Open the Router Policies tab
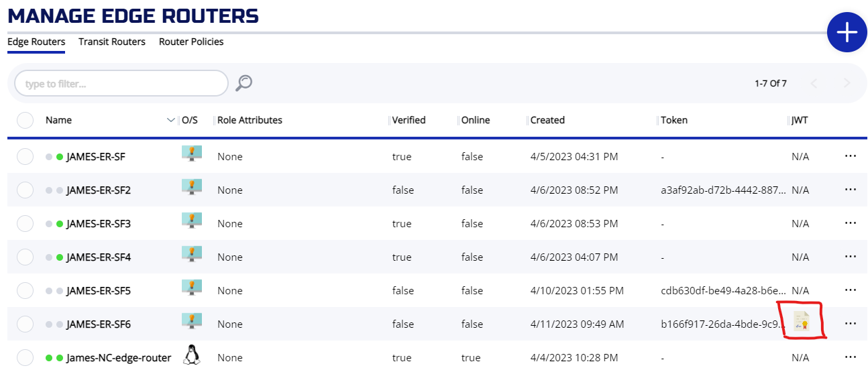 (191, 42)
